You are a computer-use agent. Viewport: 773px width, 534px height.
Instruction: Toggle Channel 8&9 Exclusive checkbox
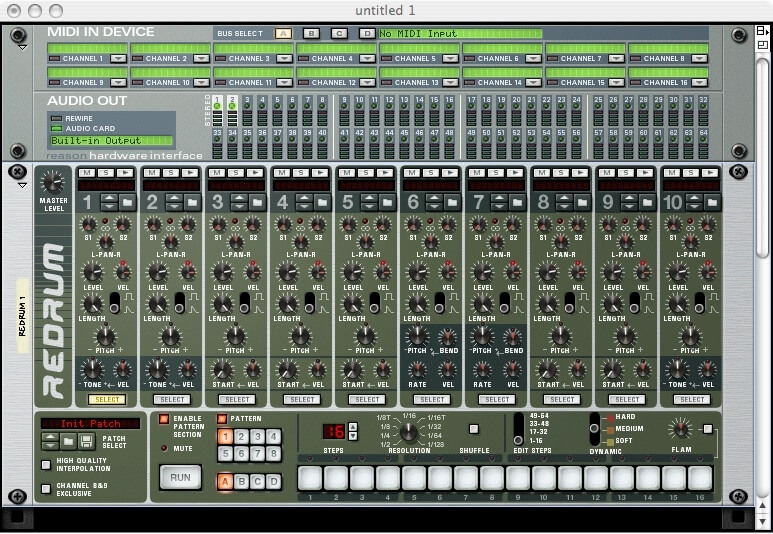tap(46, 489)
